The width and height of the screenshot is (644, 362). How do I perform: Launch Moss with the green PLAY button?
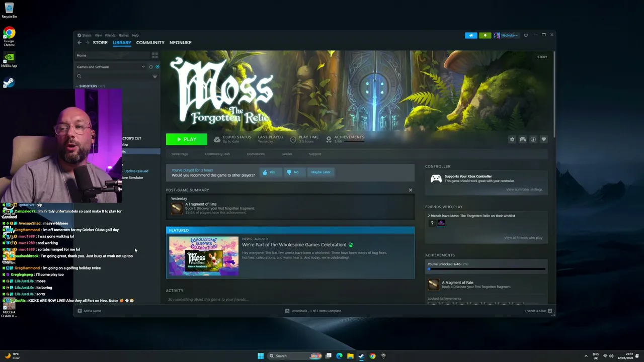click(x=187, y=139)
